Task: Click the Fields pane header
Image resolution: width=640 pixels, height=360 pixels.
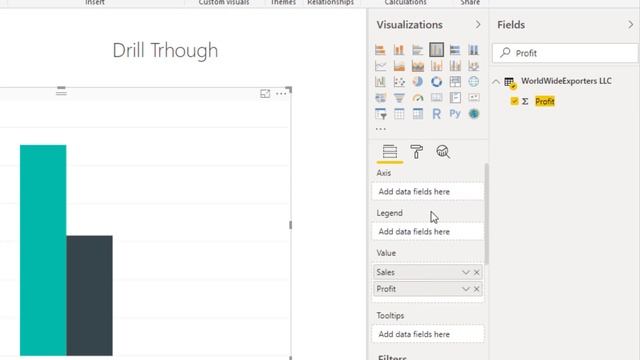Action: [x=511, y=25]
